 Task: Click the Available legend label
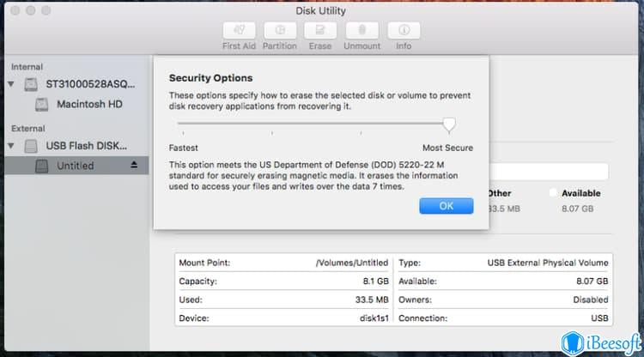[x=580, y=193]
